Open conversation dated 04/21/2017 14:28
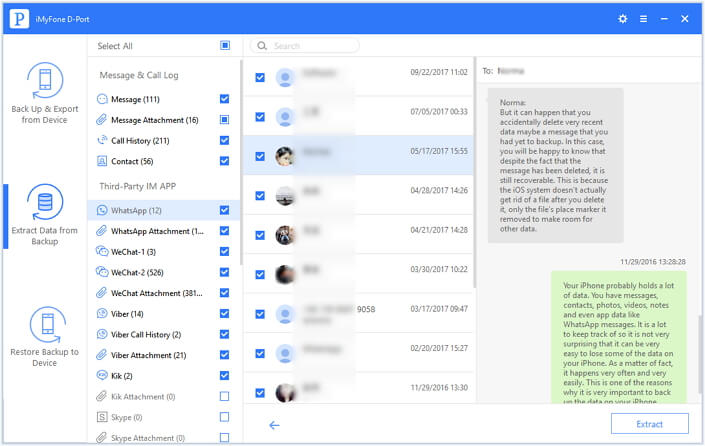The width and height of the screenshot is (705, 446). (358, 235)
